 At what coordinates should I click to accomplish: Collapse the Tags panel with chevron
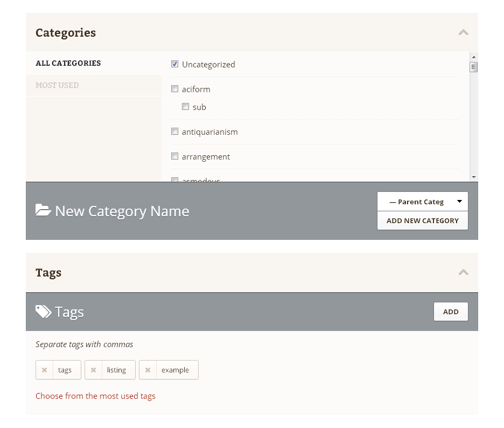point(463,273)
